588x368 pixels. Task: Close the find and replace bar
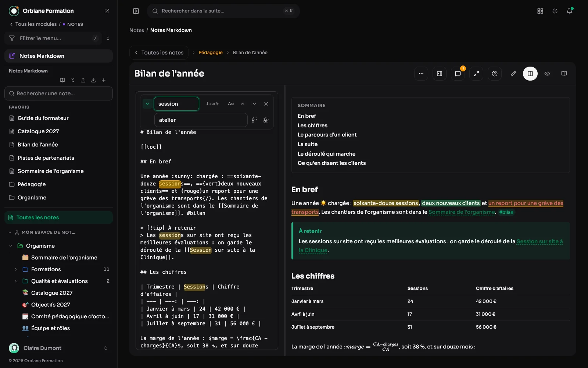tap(266, 104)
